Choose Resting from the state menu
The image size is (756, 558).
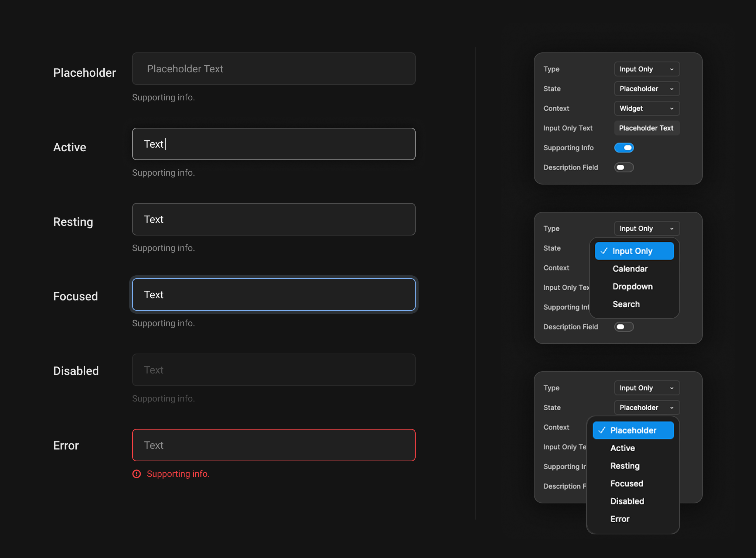coord(633,466)
